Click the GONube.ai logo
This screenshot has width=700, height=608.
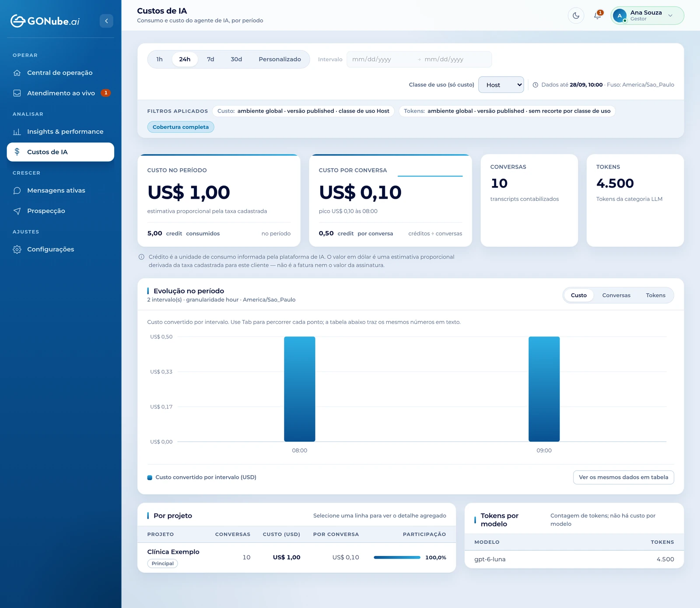45,21
